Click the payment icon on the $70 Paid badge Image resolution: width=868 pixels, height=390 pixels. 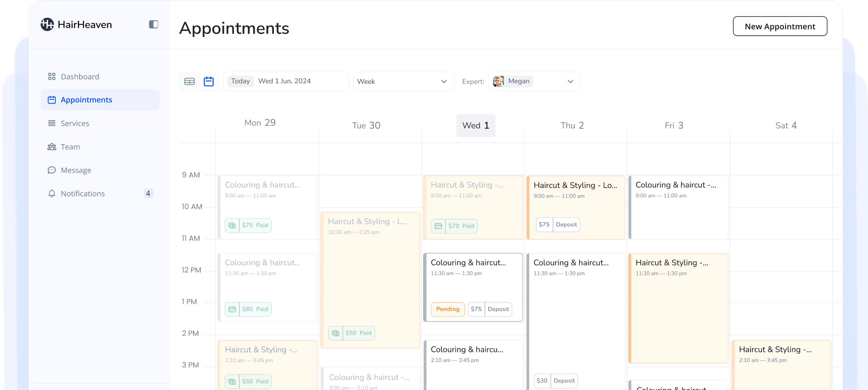click(438, 226)
